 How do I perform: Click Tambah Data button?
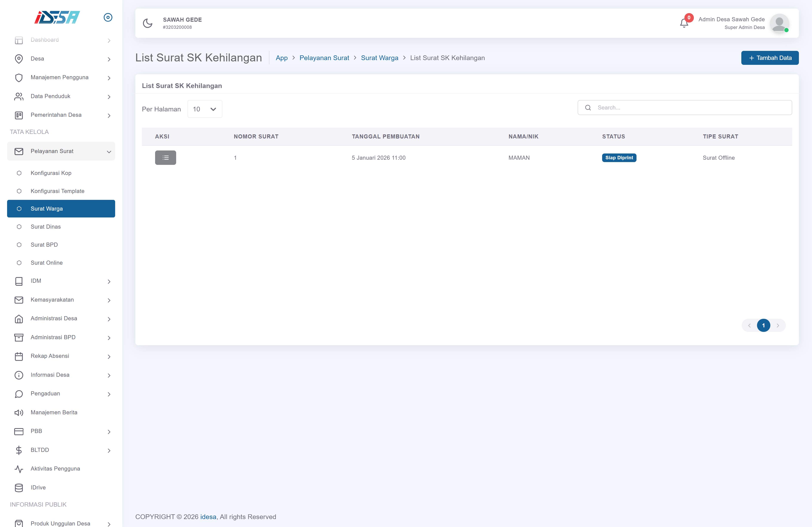pos(770,58)
